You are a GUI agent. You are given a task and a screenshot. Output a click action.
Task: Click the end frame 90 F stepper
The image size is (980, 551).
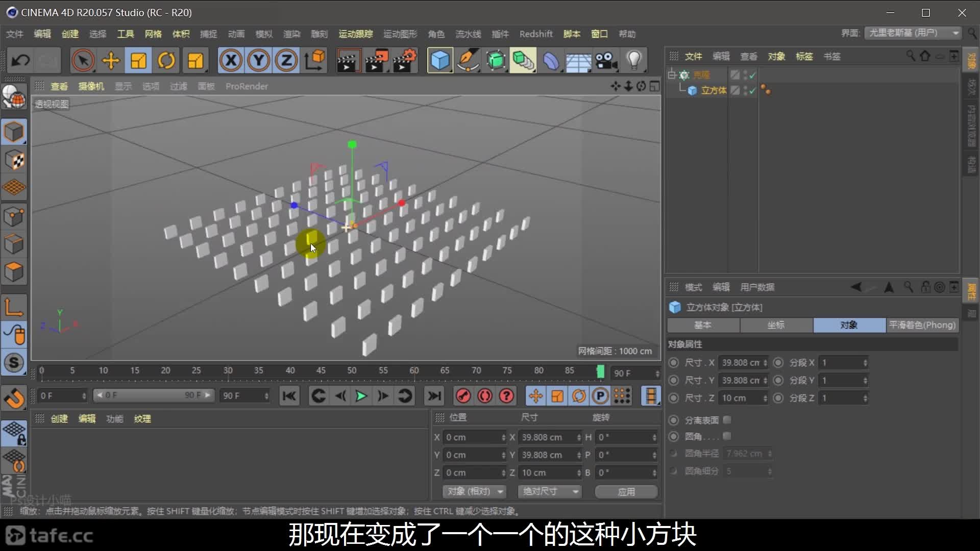tap(266, 395)
